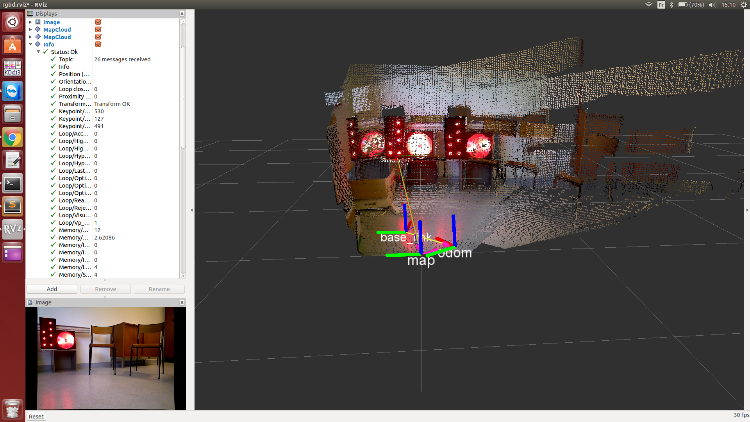The height and width of the screenshot is (422, 750).
Task: Collapse the Info display tree item
Action: tap(30, 44)
